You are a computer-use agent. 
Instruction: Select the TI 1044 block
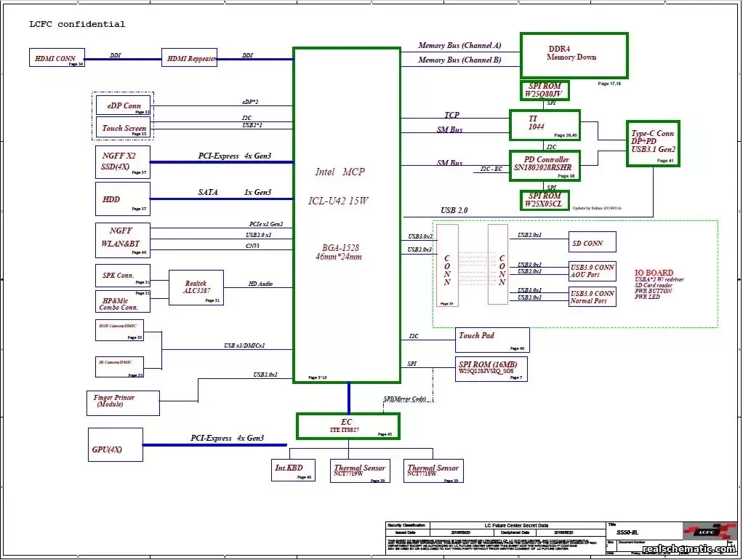coord(545,125)
